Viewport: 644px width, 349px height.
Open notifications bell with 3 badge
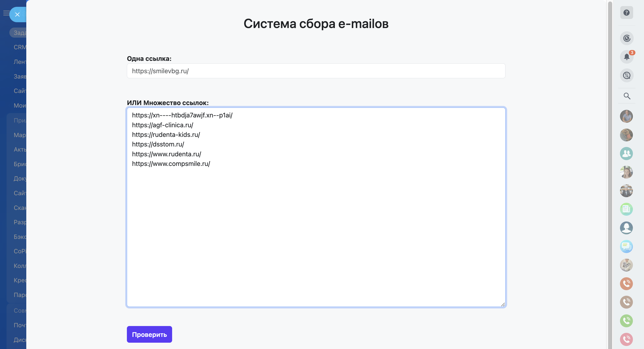click(x=626, y=57)
